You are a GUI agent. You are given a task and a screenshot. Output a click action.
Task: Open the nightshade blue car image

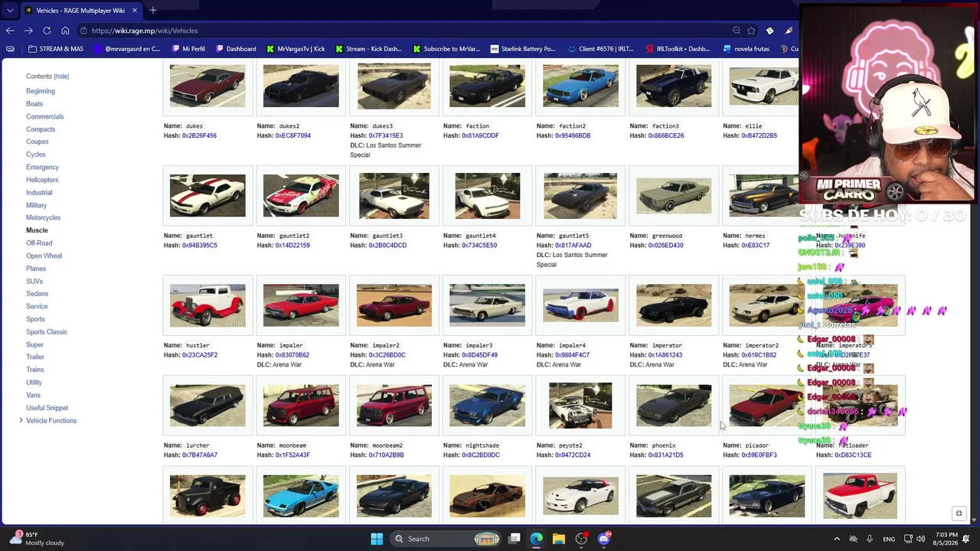(x=487, y=406)
